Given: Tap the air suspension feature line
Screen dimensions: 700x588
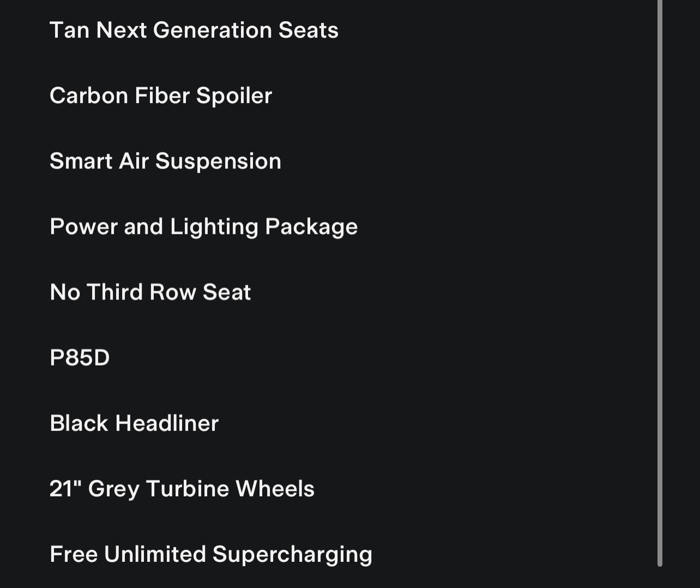Looking at the screenshot, I should 165,161.
